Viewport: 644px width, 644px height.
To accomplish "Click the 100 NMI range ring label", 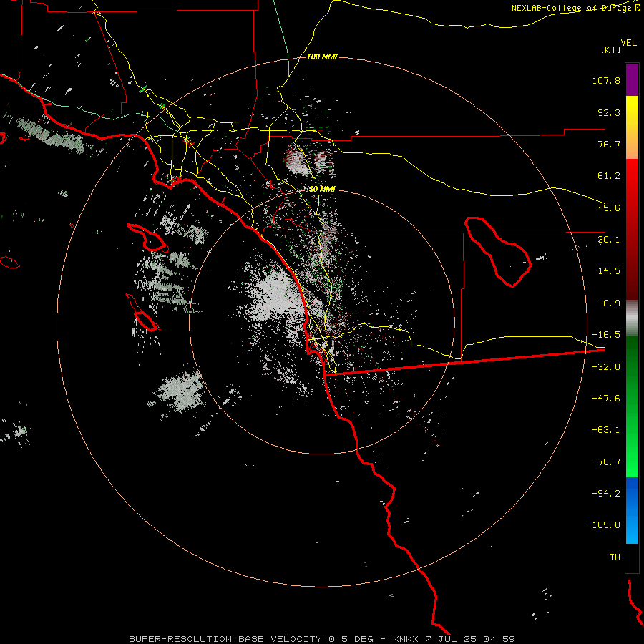I will pyautogui.click(x=322, y=57).
